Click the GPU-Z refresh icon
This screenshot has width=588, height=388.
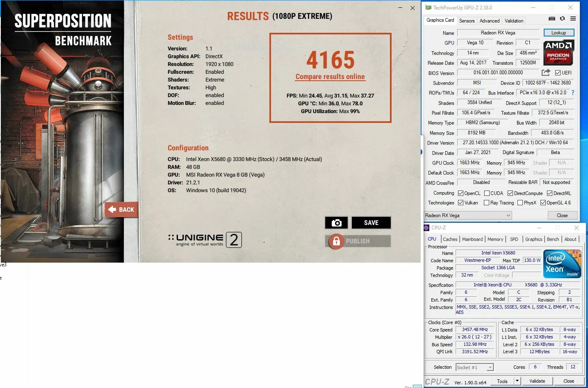562,19
